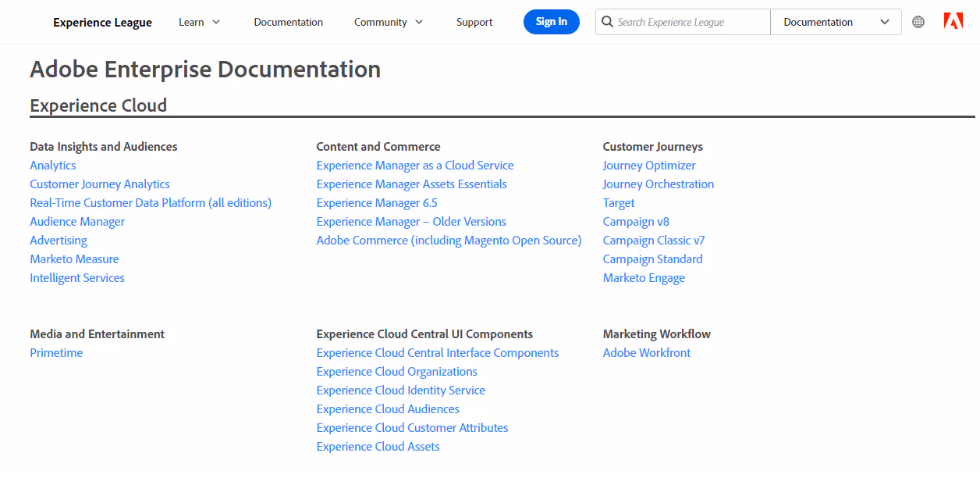Screen dimensions: 980x478
Task: Expand the Learn menu chevron
Action: (216, 22)
